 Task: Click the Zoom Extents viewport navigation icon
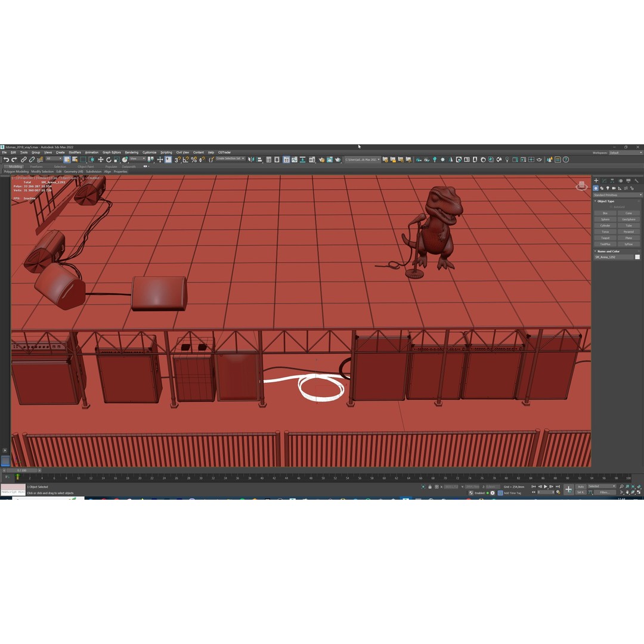pyautogui.click(x=633, y=487)
